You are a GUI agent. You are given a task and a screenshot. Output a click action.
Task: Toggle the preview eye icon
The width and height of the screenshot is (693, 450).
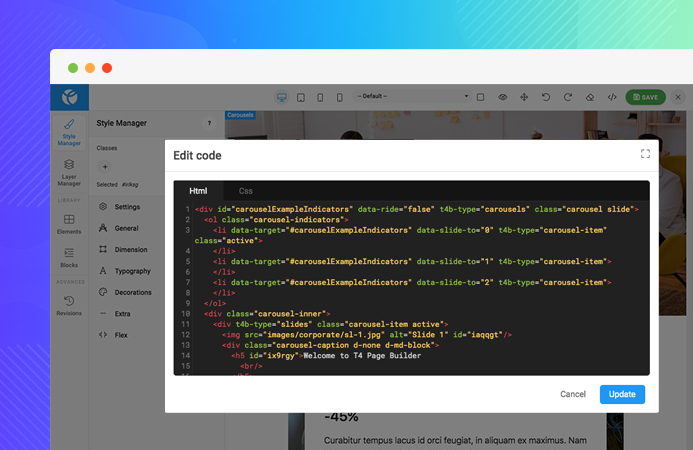(x=502, y=97)
